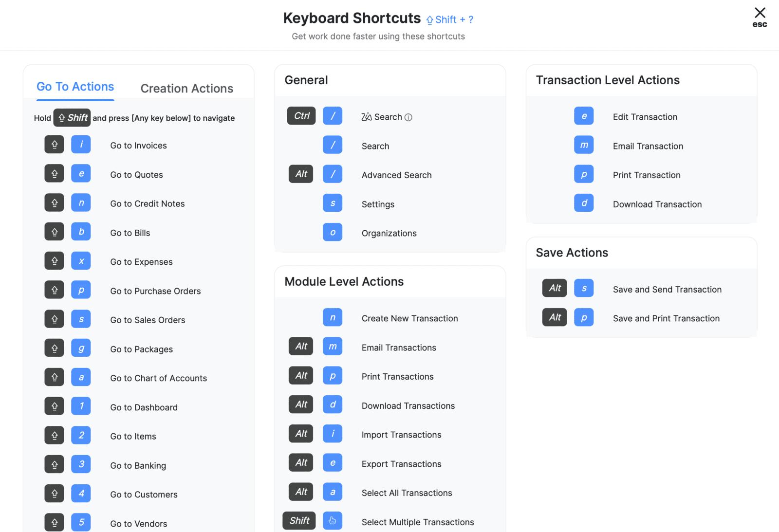Close the Keyboard Shortcuts dialog
Viewport: 779px width, 532px height.
760,14
